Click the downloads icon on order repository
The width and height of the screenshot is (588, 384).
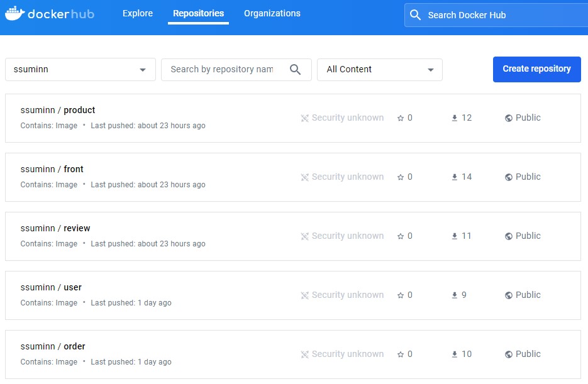coord(454,354)
